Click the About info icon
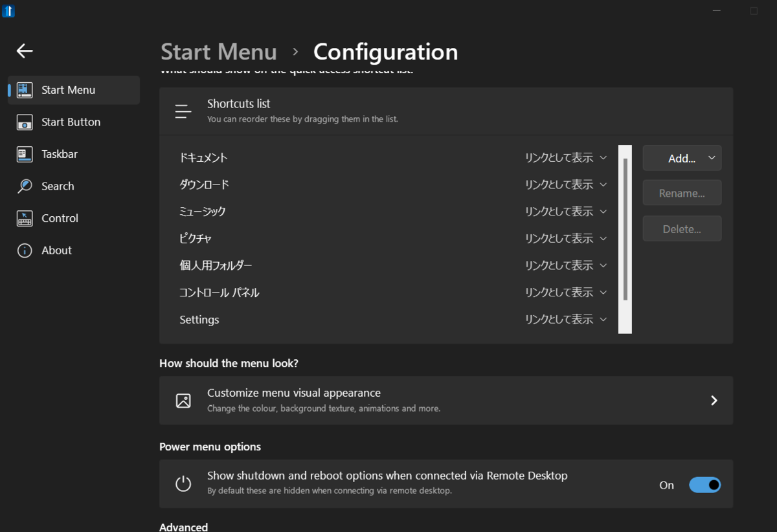777x532 pixels. click(x=25, y=250)
